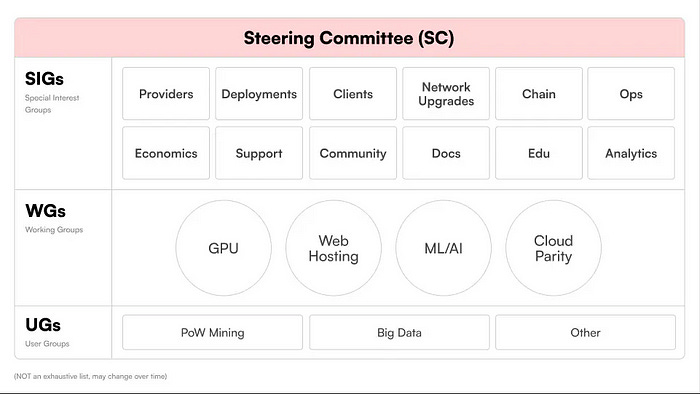Image resolution: width=700 pixels, height=394 pixels.
Task: Select the Chain SIG box
Action: pos(539,94)
